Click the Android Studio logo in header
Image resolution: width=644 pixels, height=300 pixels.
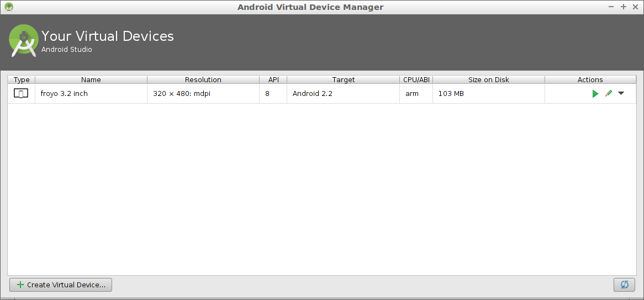click(x=24, y=41)
